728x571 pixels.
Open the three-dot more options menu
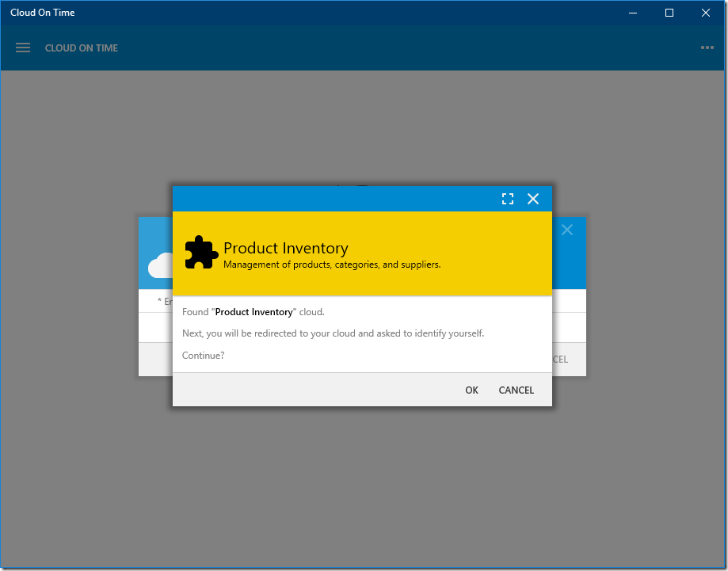point(707,48)
